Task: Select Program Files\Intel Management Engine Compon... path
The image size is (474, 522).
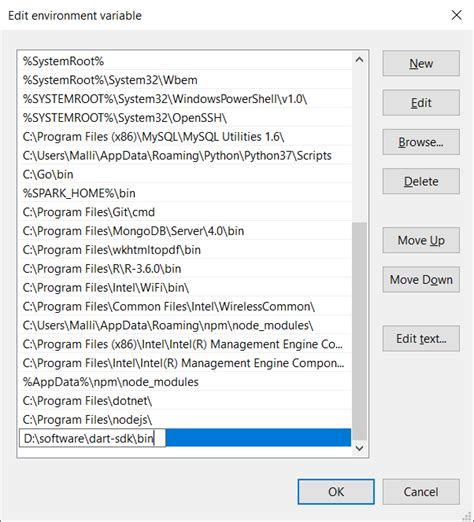Action: [185, 363]
